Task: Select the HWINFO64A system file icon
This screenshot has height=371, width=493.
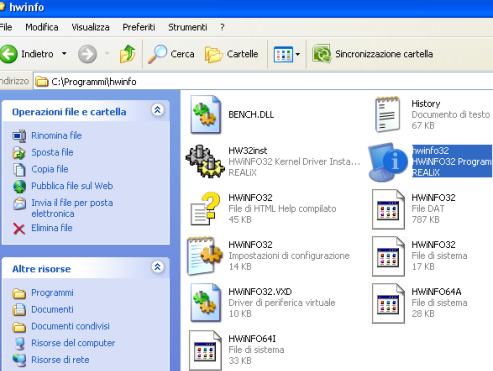Action: click(x=389, y=303)
